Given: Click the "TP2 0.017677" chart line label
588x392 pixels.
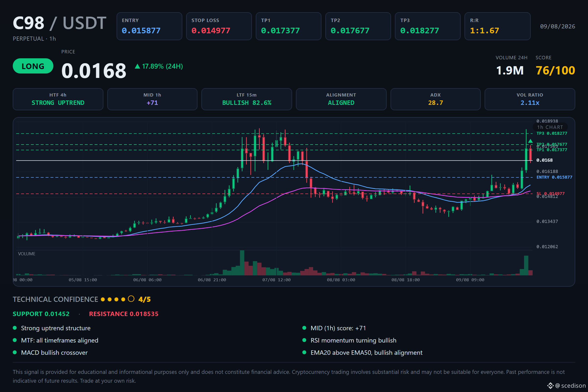Looking at the screenshot, I should pos(552,144).
